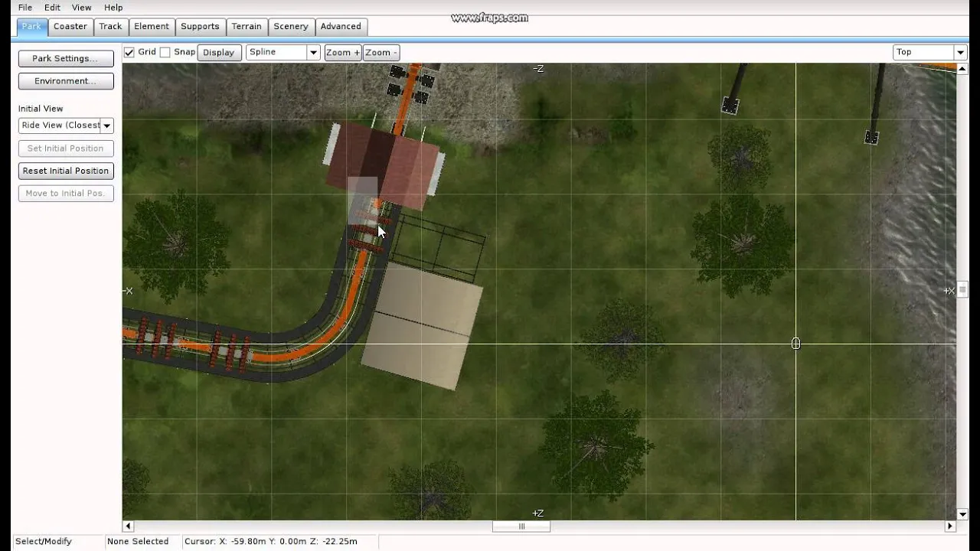Select the beige flat-roof building
Screen dimensions: 980x551
423,325
